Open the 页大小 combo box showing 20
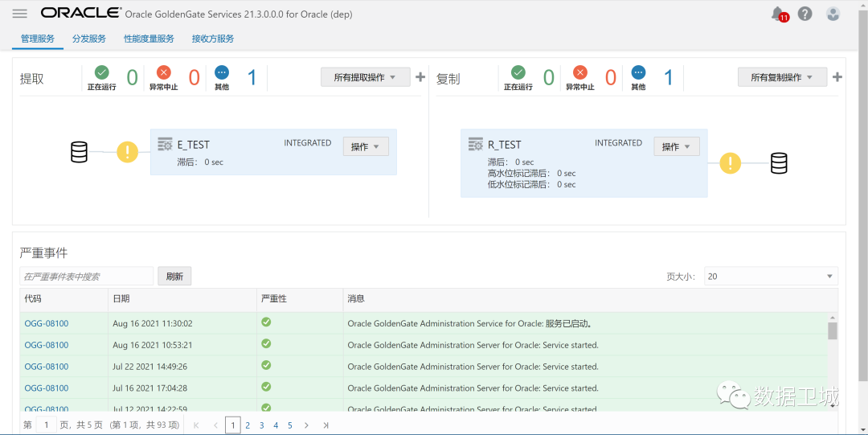868x435 pixels. coord(771,276)
